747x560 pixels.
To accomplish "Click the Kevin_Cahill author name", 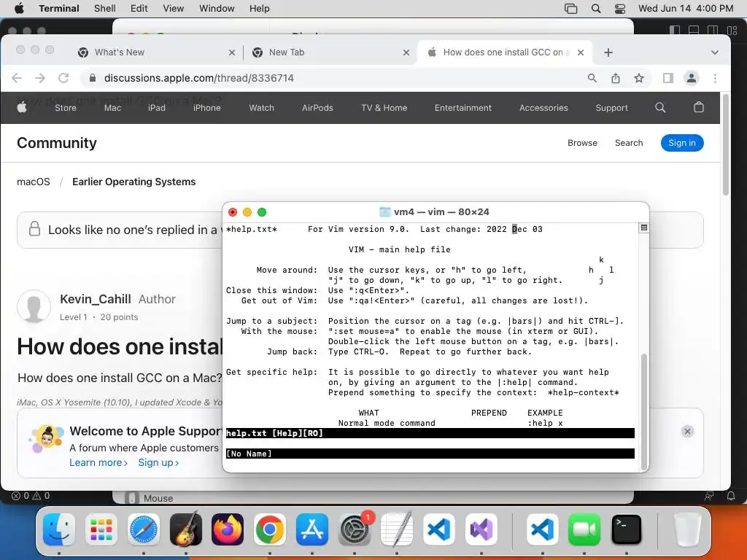I will tap(96, 299).
